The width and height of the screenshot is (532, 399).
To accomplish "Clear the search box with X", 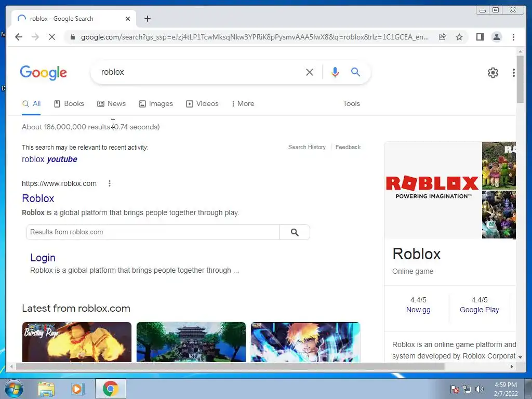I will (310, 72).
